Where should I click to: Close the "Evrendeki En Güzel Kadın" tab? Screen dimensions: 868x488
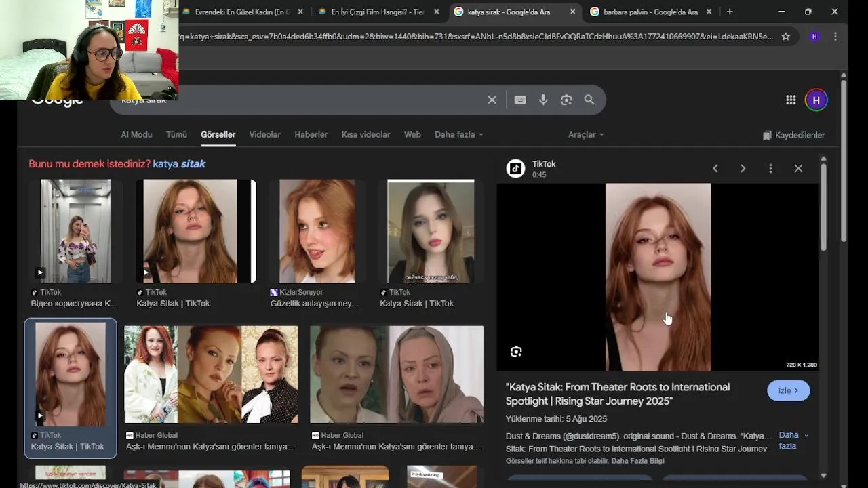[x=300, y=12]
